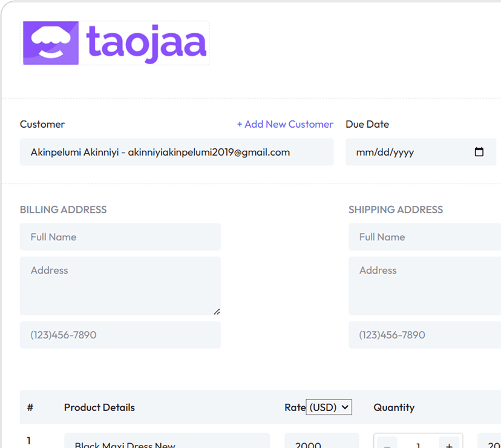Decrease quantity with the minus button
501x448 pixels.
[x=387, y=444]
